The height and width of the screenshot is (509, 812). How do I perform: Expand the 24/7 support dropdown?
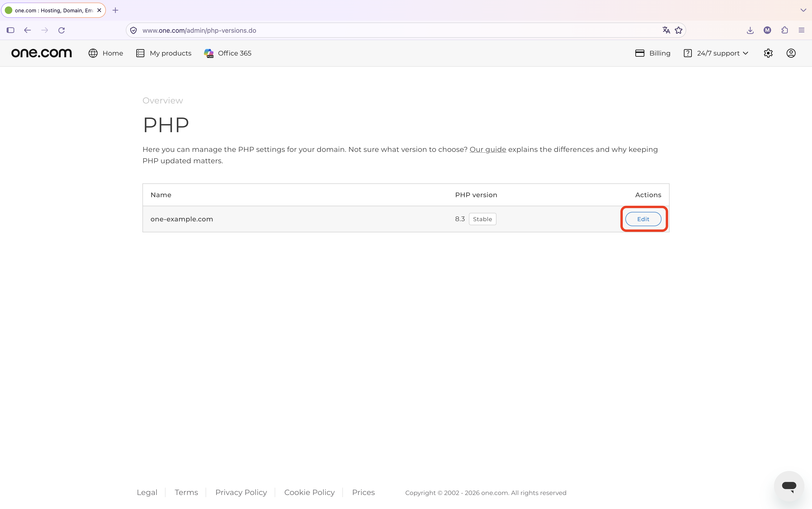click(716, 53)
